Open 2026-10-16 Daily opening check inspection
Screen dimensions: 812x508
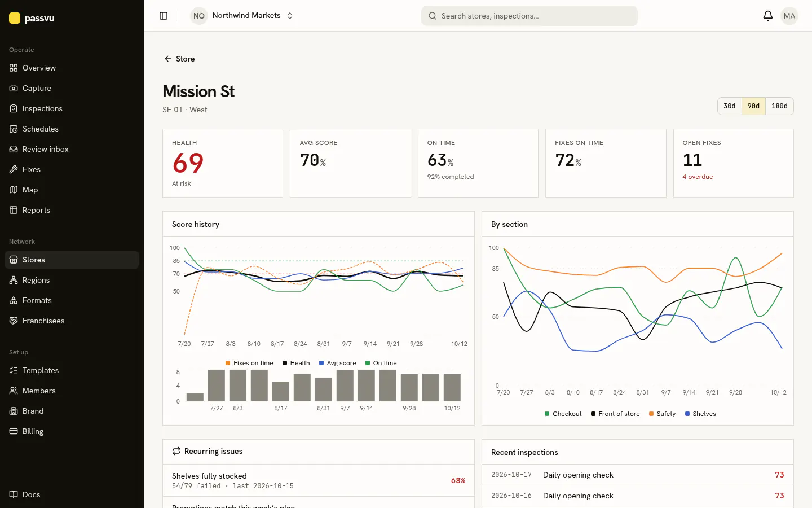click(x=638, y=496)
